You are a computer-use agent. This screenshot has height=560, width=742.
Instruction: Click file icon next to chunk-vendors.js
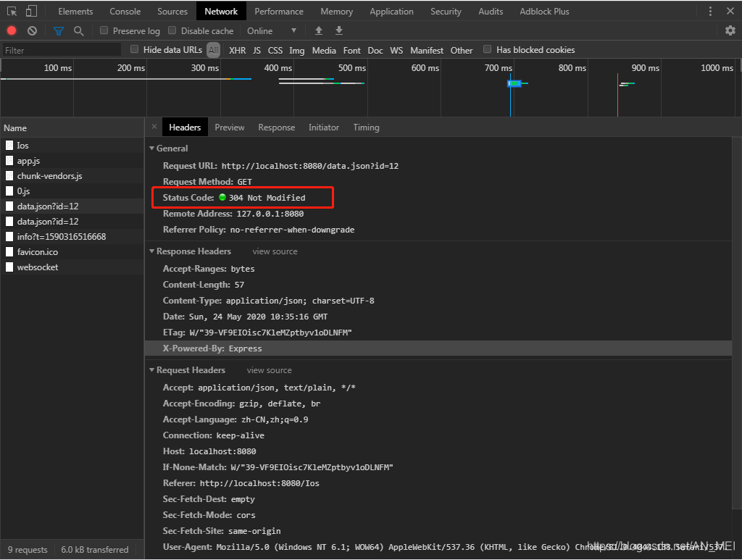9,175
